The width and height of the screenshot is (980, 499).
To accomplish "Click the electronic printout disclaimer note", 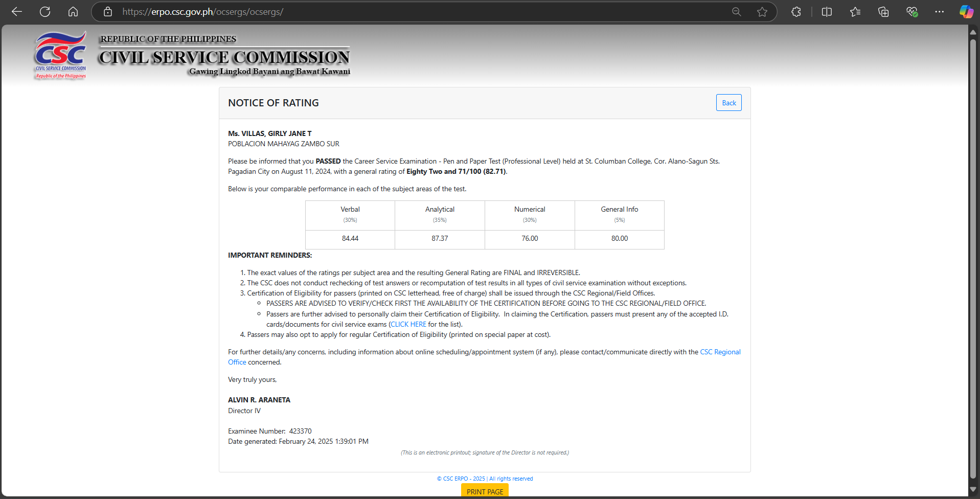I will (485, 452).
